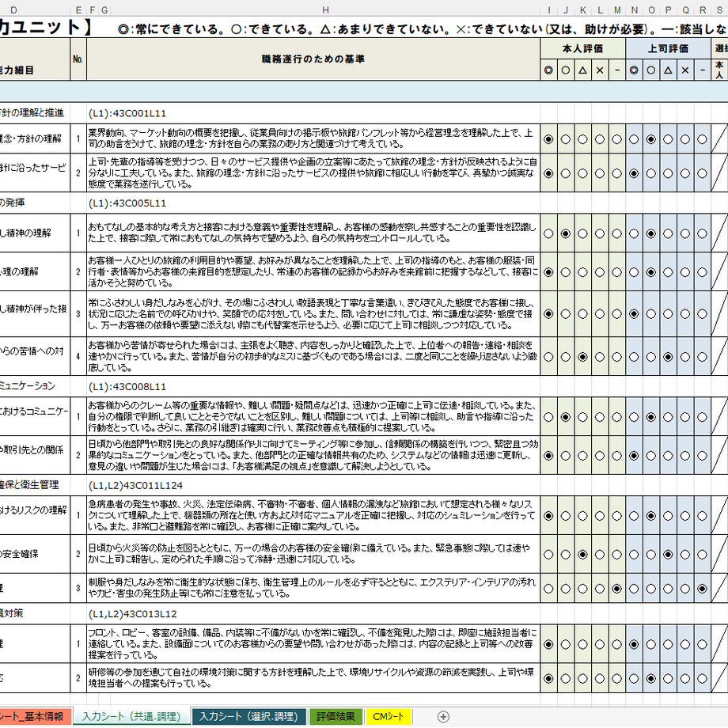Choose 上司評価 ◎ for お客様からのクレーム等 row
This screenshot has height=728, width=728.
coord(634,417)
